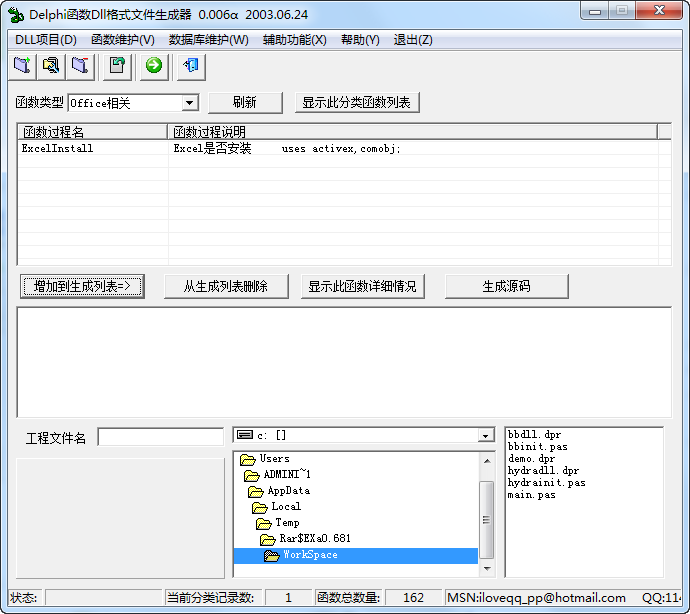The image size is (690, 614).
Task: Open the Users folder in directory list
Action: 274,459
